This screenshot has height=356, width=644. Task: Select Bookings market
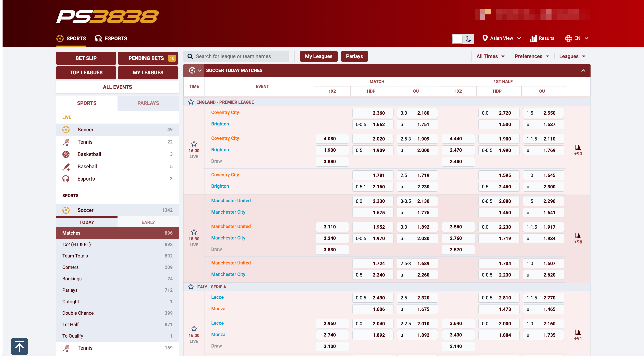[x=118, y=279]
